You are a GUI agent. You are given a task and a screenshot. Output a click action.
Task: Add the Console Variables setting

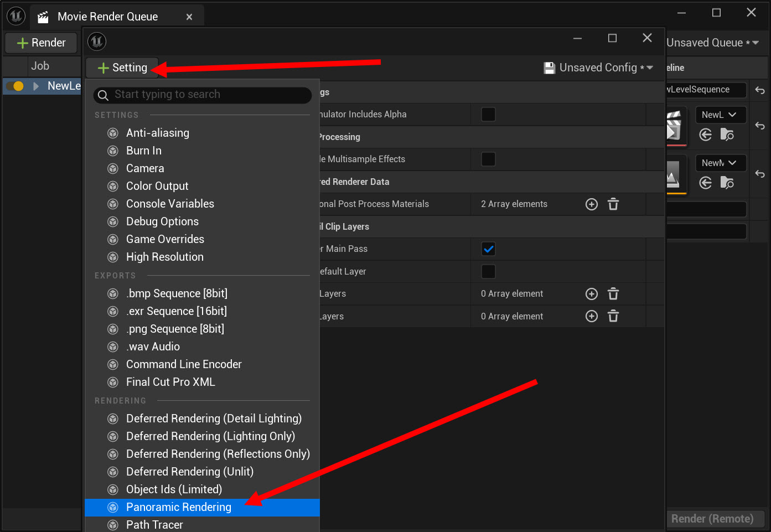coord(202,204)
